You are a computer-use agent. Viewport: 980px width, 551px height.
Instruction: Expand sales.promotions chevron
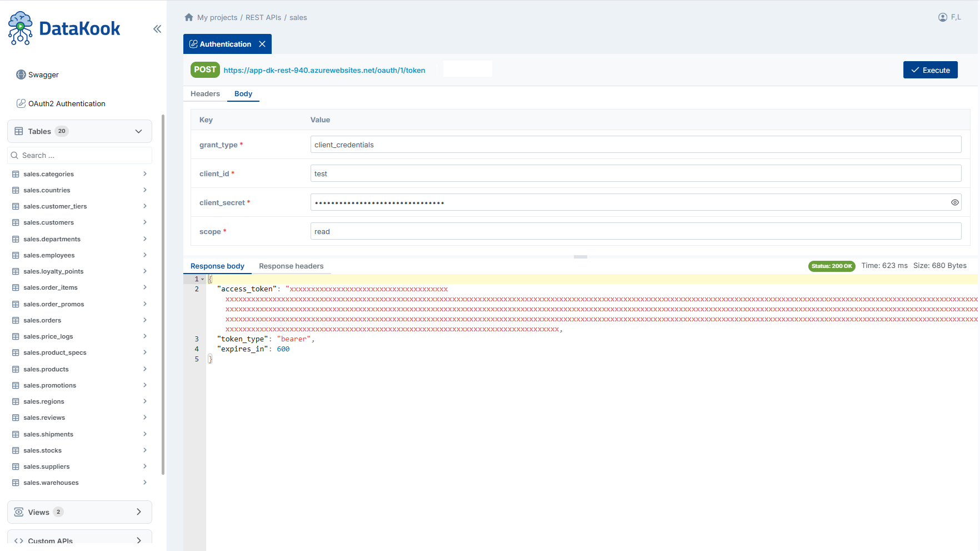(x=145, y=385)
